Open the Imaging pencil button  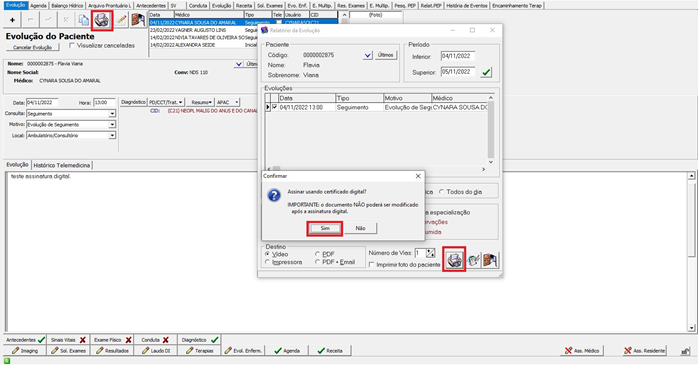[x=25, y=351]
